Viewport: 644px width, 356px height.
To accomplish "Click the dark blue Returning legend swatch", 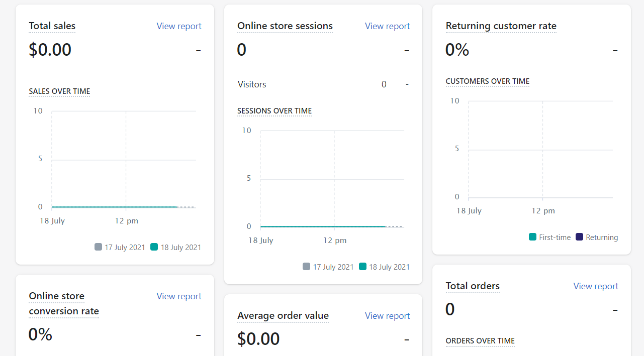I will pos(579,237).
